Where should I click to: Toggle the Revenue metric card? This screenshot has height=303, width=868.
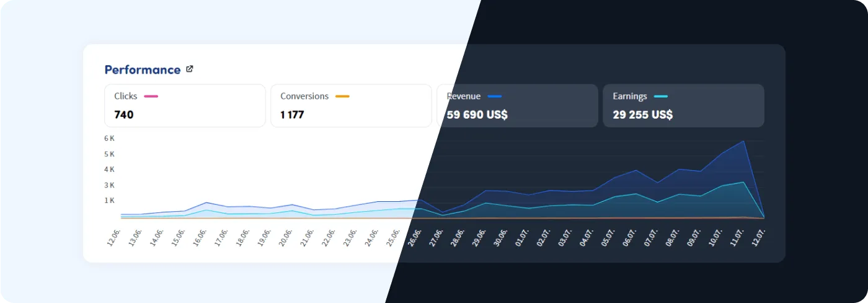(x=517, y=106)
